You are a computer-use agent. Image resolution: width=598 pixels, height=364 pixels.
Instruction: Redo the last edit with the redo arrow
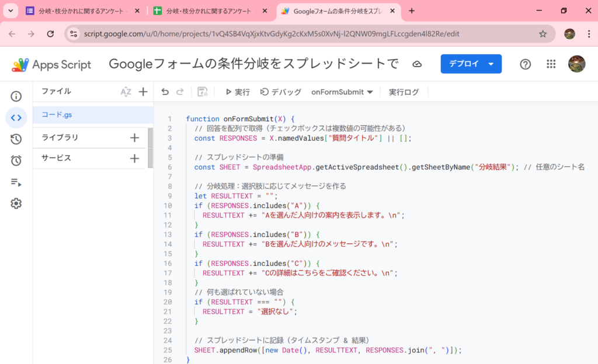180,92
